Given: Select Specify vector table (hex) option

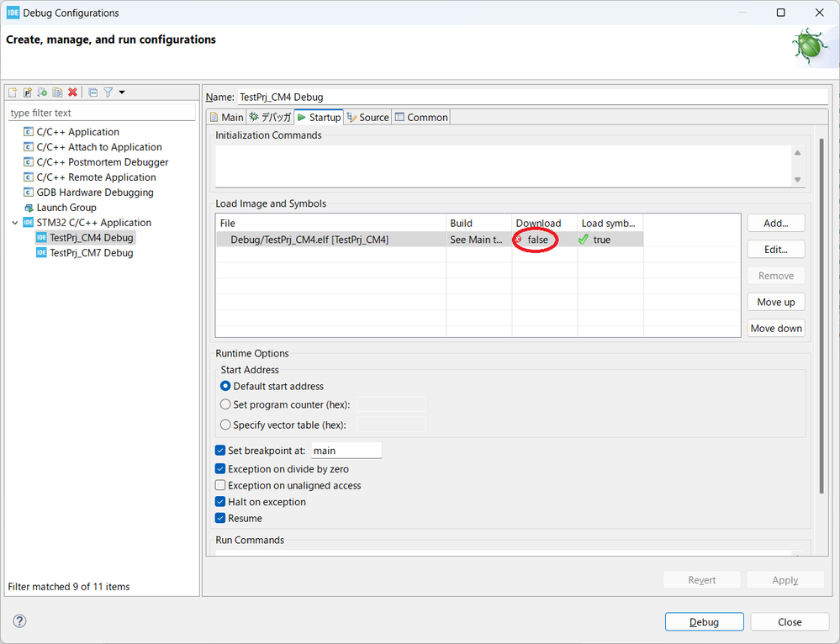Looking at the screenshot, I should click(225, 425).
